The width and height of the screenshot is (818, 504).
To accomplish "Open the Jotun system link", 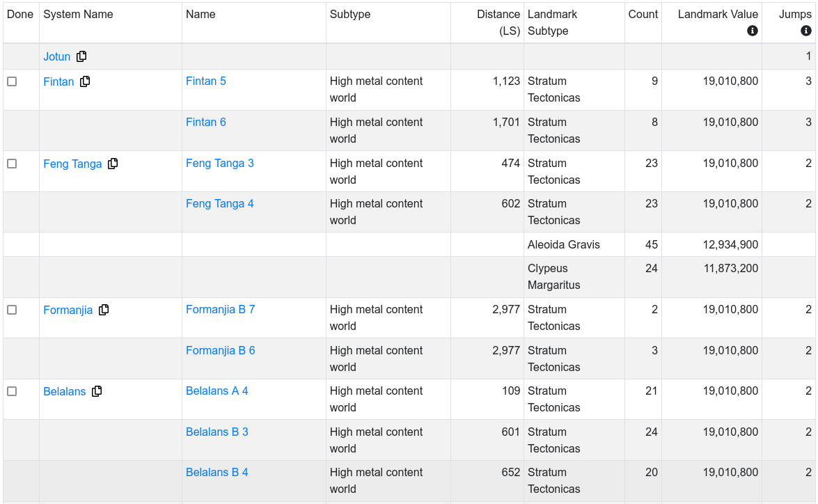I will pyautogui.click(x=56, y=56).
